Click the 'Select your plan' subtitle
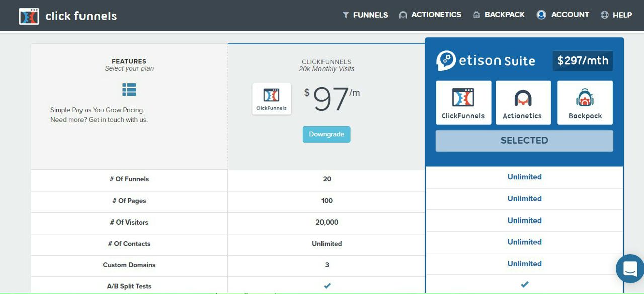Image resolution: width=644 pixels, height=294 pixels. [x=129, y=69]
